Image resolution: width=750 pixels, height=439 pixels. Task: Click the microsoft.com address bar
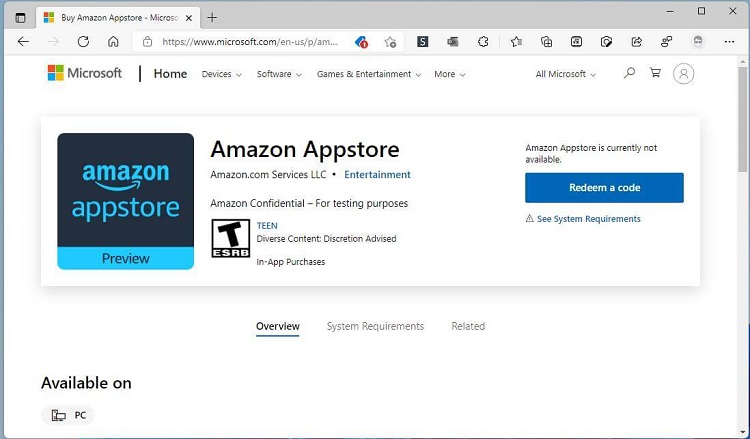tap(250, 42)
